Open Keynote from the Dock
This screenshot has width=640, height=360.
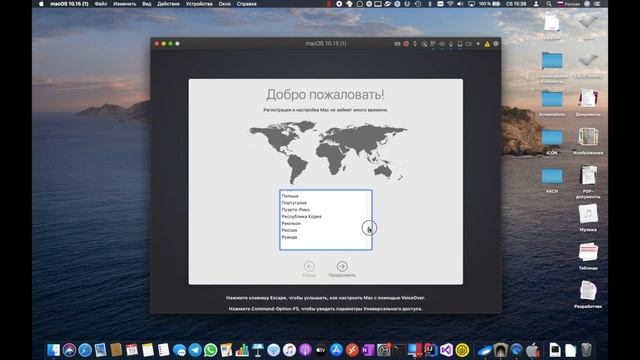pyautogui.click(x=258, y=350)
